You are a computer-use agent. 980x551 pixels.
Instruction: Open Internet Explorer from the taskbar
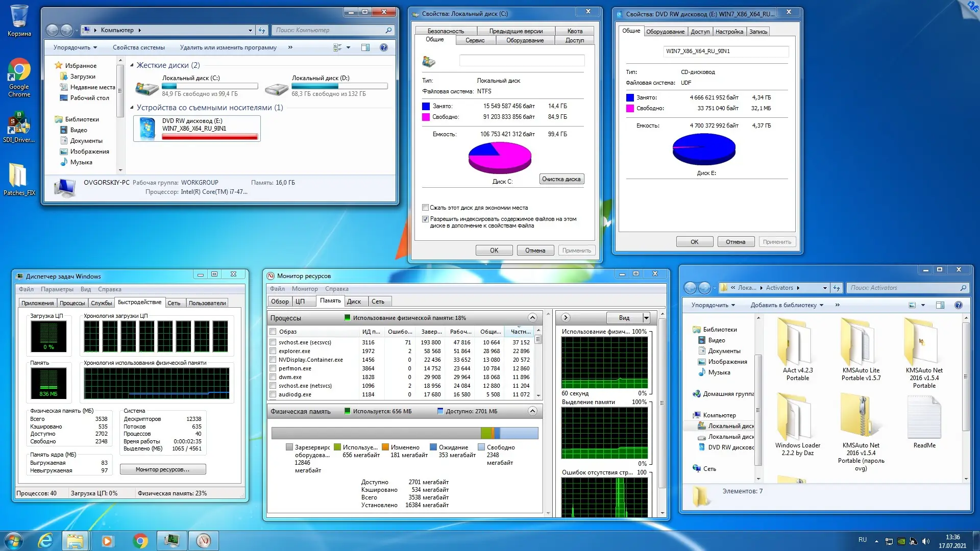click(46, 540)
